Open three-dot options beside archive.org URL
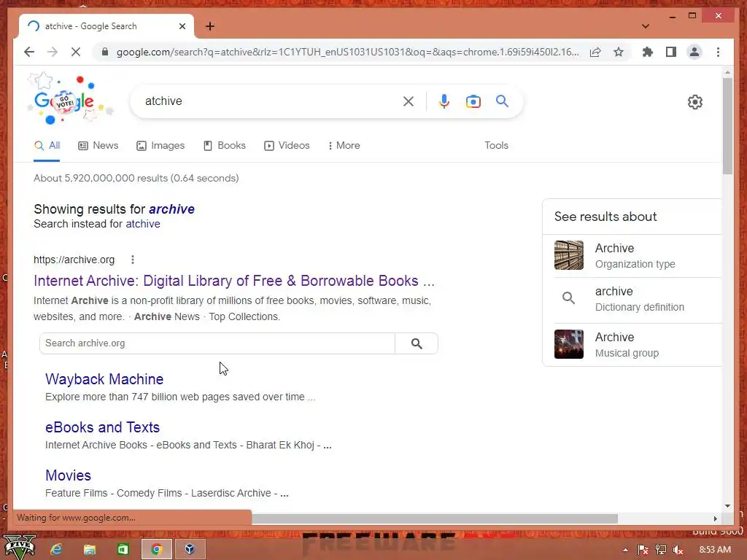Screen dimensions: 747x560 click(133, 260)
